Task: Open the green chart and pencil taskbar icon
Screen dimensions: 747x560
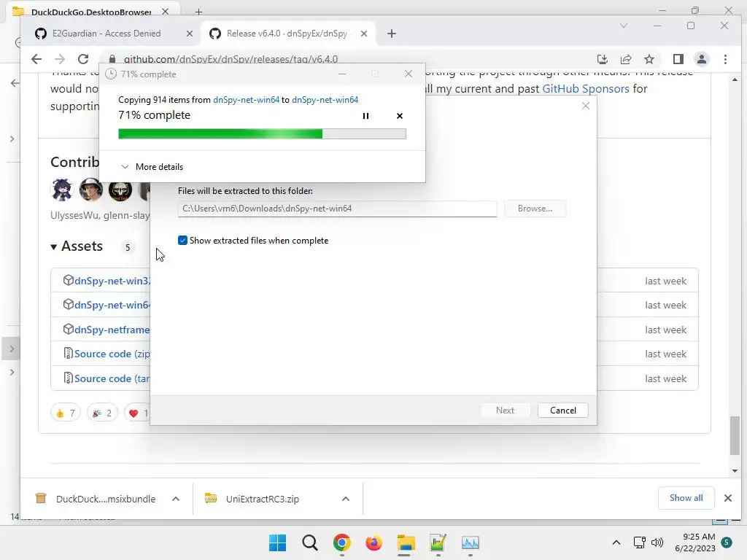Action: coord(438,542)
